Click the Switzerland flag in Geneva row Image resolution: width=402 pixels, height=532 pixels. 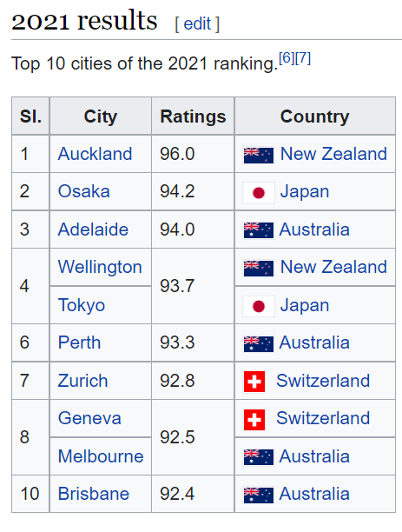click(x=254, y=420)
